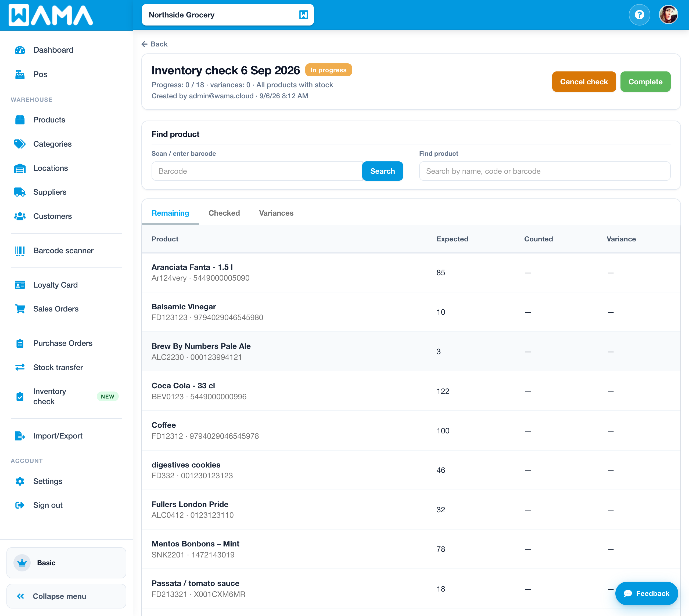Switch to the Remaining tab
Image resolution: width=689 pixels, height=616 pixels.
tap(170, 213)
